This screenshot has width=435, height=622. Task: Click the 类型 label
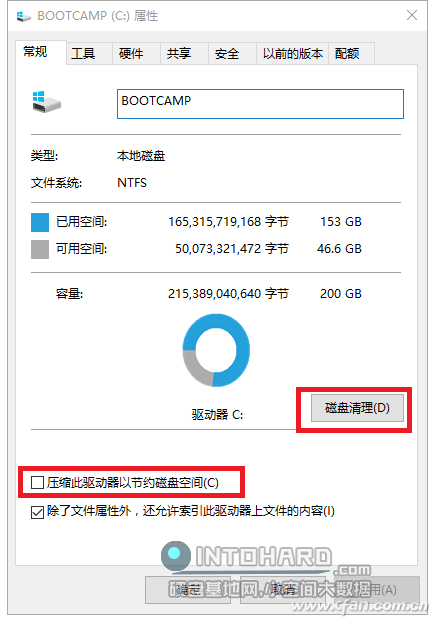[44, 156]
